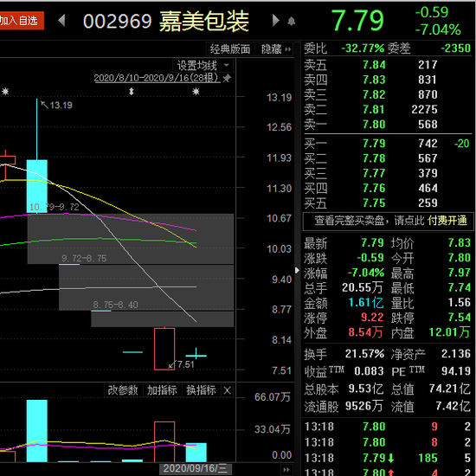
Task: Click the next stock right arrow
Action: (275, 21)
